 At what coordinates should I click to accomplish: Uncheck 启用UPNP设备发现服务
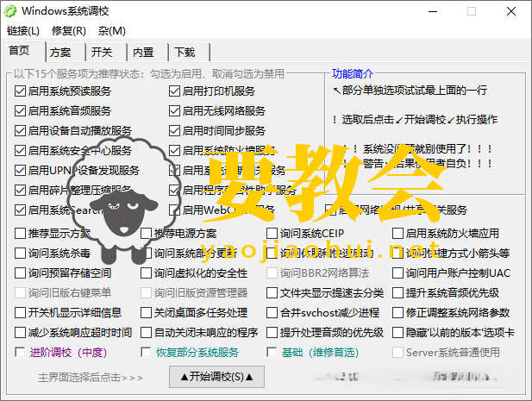(21, 170)
